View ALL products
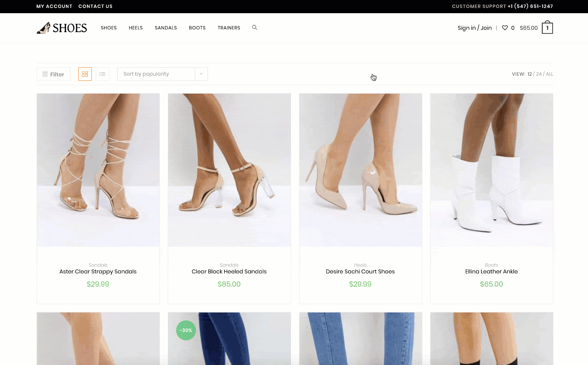This screenshot has height=365, width=588. click(x=550, y=74)
